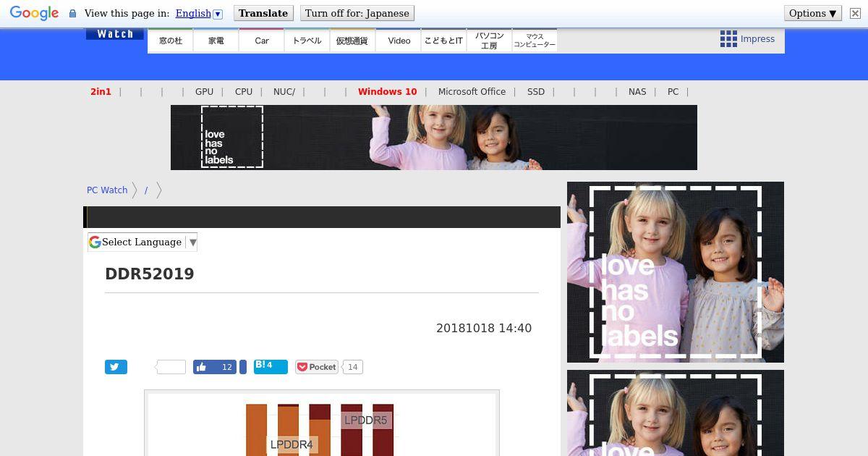Click Turn off for: Japanese button
Viewport: 868px width, 456px height.
(357, 13)
